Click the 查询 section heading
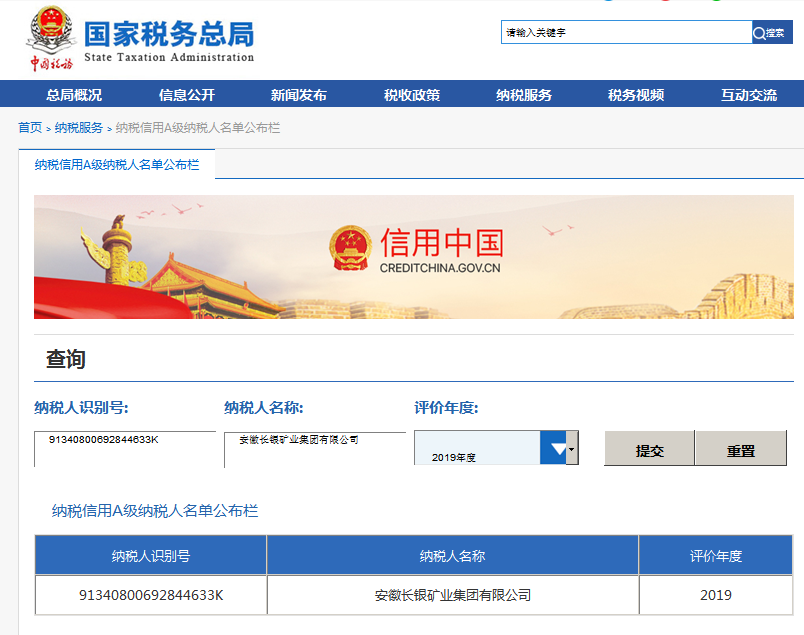The height and width of the screenshot is (635, 804). (66, 359)
